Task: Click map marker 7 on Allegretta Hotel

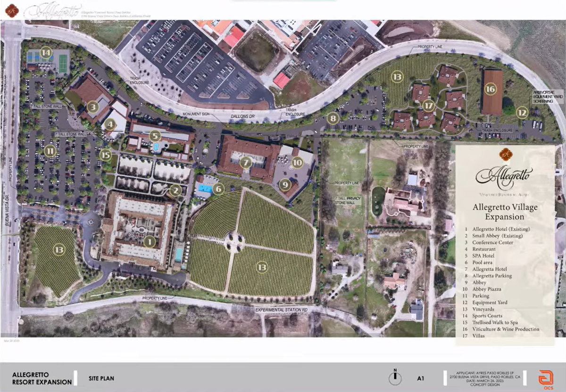Action: (245, 163)
